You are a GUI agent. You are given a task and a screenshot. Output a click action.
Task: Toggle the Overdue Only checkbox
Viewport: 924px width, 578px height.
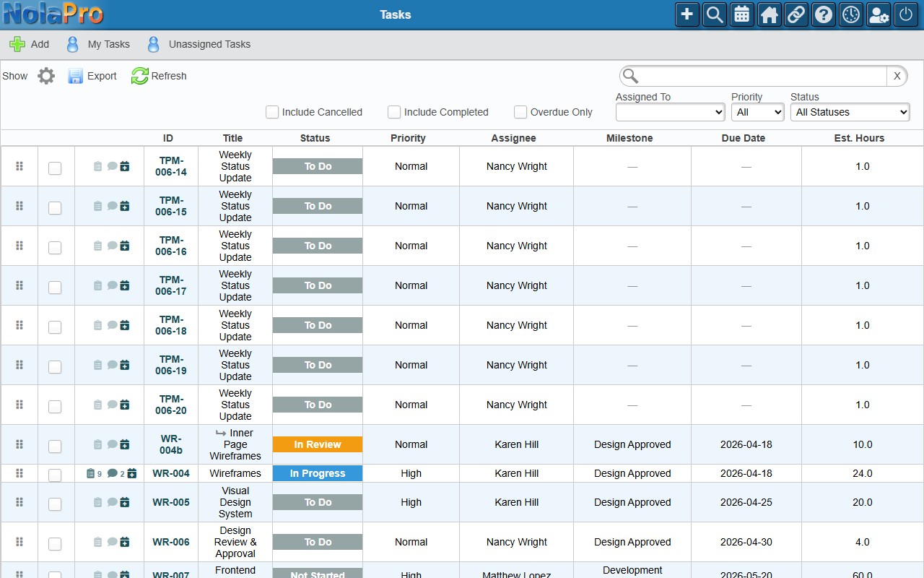[x=520, y=112]
